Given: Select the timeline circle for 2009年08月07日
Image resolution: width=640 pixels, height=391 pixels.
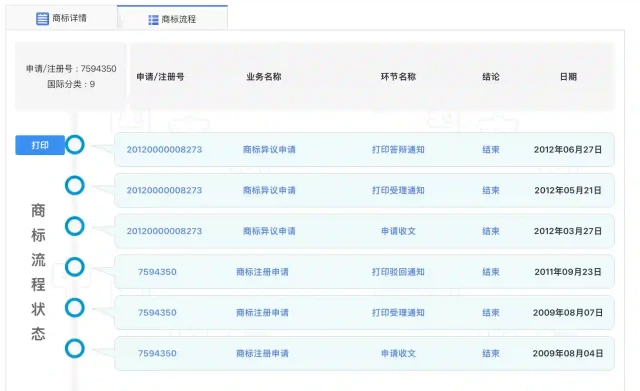Looking at the screenshot, I should point(75,308).
